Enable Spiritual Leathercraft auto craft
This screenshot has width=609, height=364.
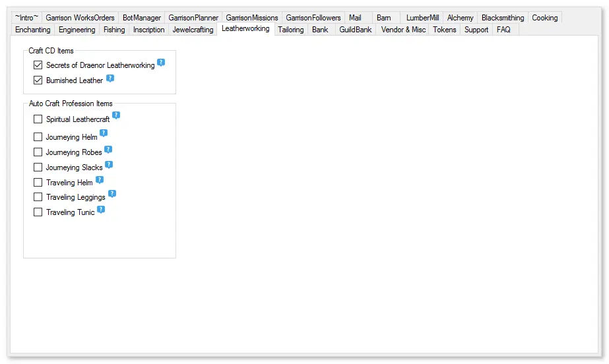click(38, 119)
